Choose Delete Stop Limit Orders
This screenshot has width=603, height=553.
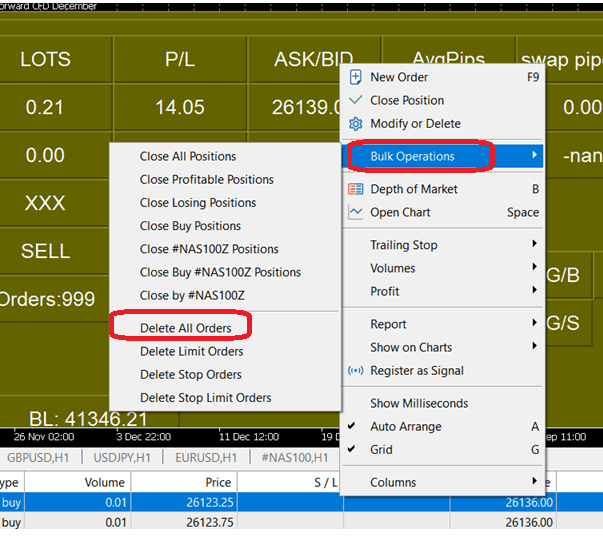pyautogui.click(x=225, y=398)
